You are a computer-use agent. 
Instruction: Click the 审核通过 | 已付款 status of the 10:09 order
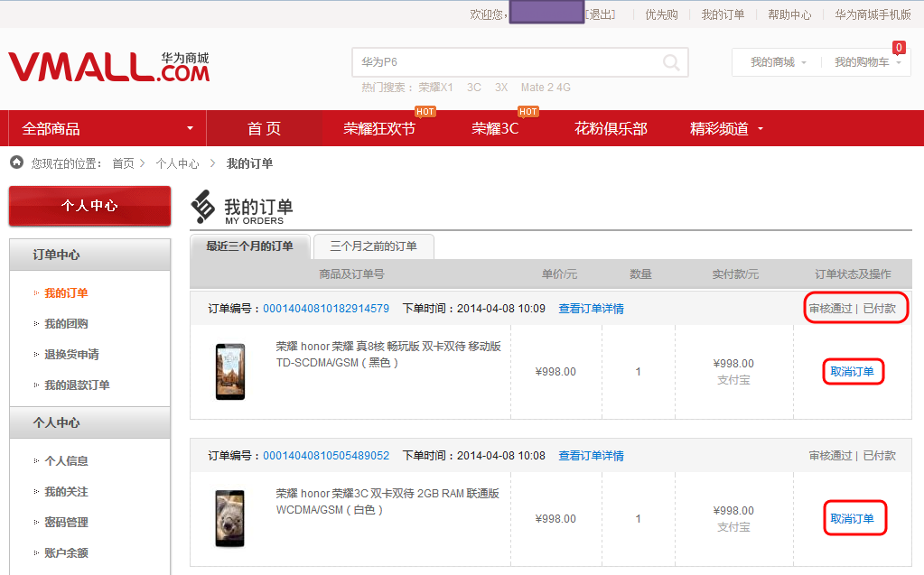tap(852, 308)
